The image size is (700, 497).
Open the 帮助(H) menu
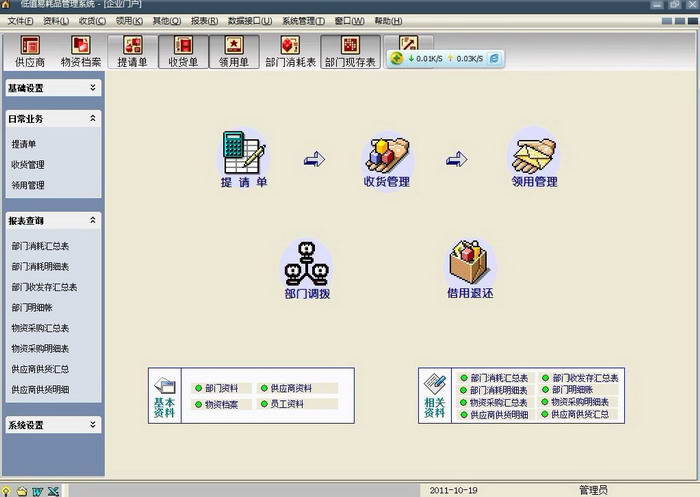click(388, 21)
